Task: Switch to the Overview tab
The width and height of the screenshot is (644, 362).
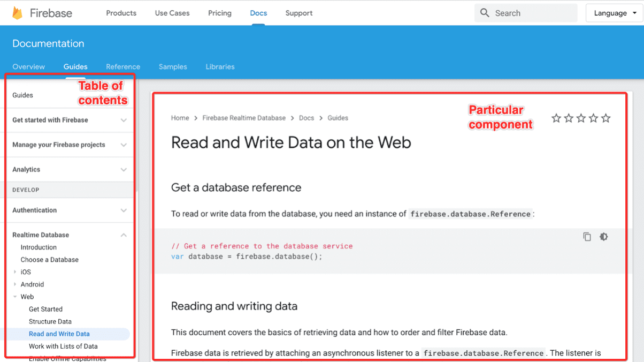Action: (29, 67)
